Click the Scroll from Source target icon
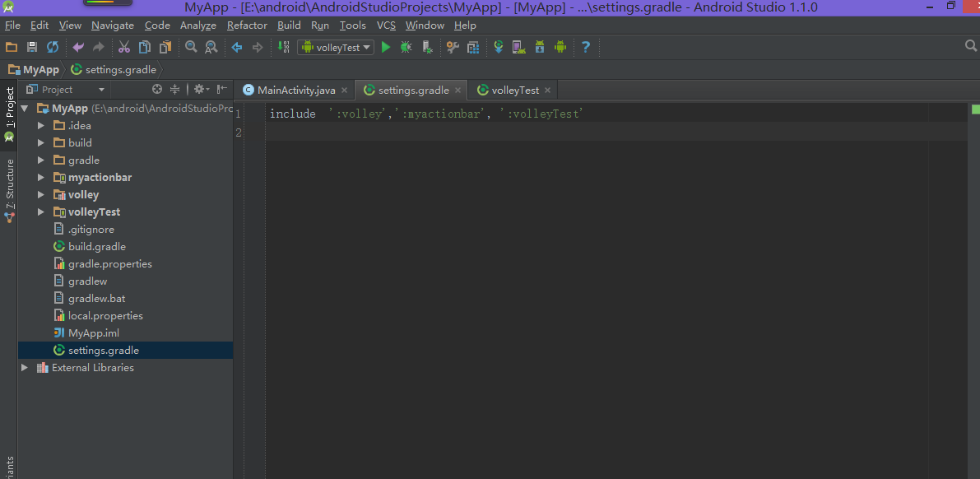The width and height of the screenshot is (980, 479). click(157, 90)
